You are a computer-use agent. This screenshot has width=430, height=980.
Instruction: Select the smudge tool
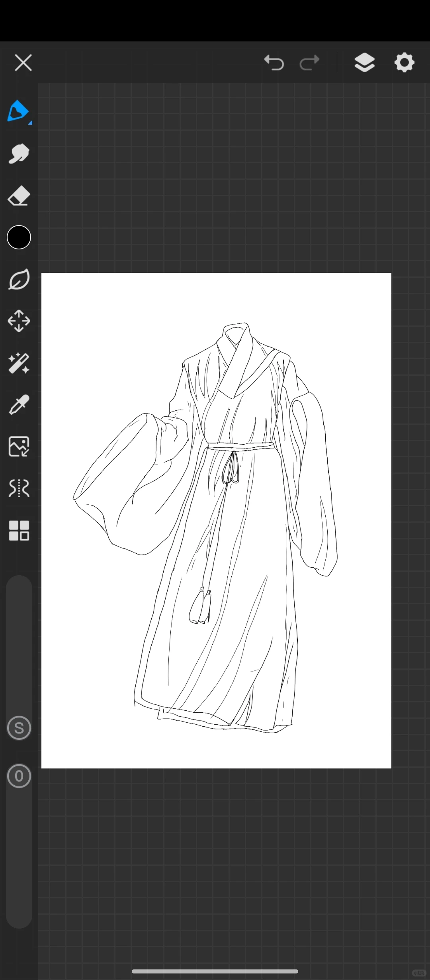click(x=19, y=154)
